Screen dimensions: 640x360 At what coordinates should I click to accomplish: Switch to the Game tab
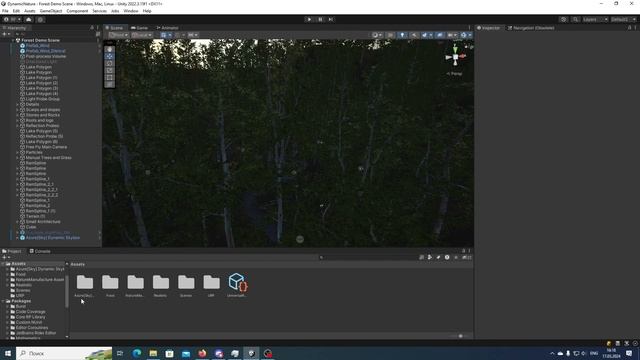coord(140,28)
